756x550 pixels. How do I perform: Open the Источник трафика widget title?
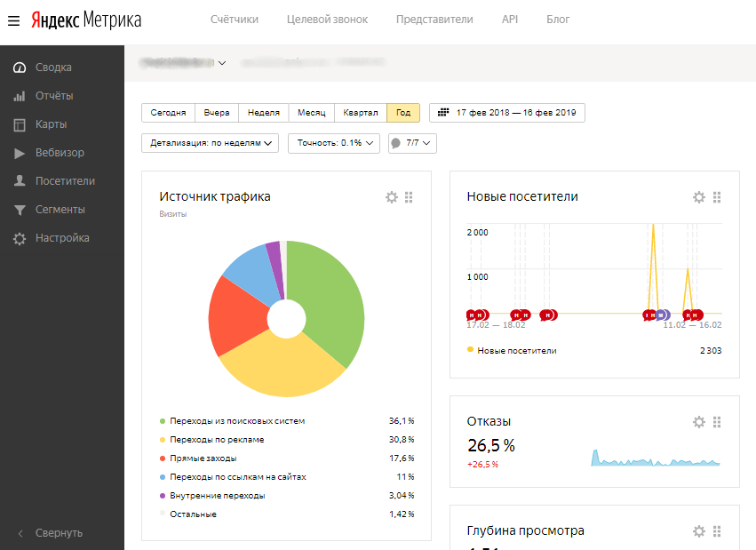pyautogui.click(x=215, y=196)
